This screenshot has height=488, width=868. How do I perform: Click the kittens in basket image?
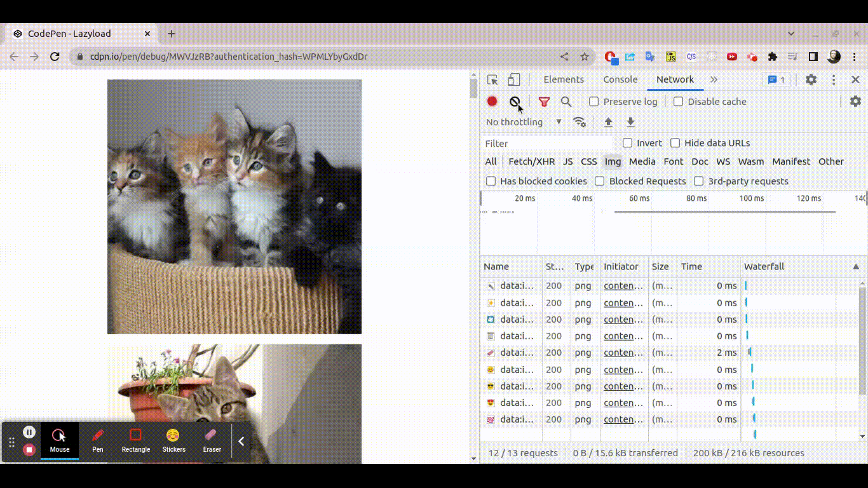[234, 207]
